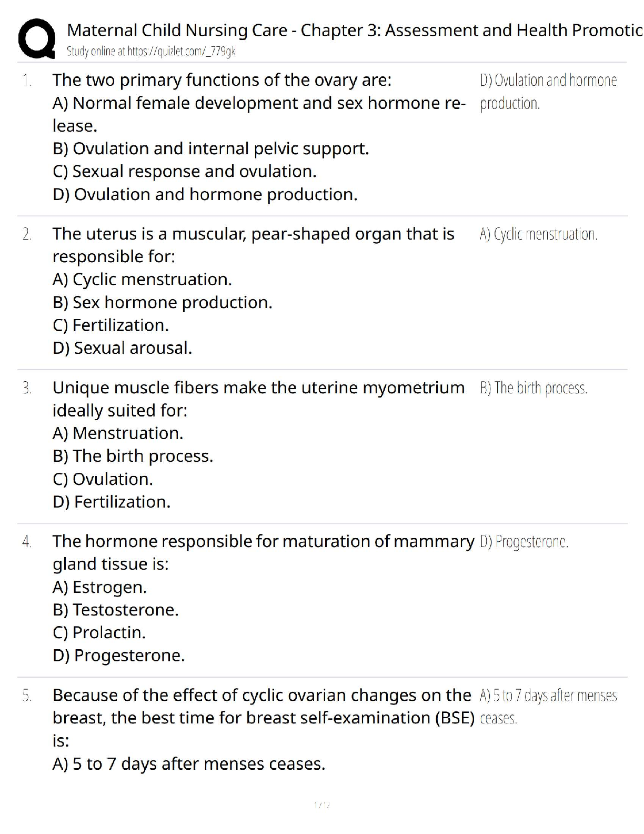Select option B) Ovulation and internal pelvic support
This screenshot has width=644, height=834.
(x=210, y=149)
